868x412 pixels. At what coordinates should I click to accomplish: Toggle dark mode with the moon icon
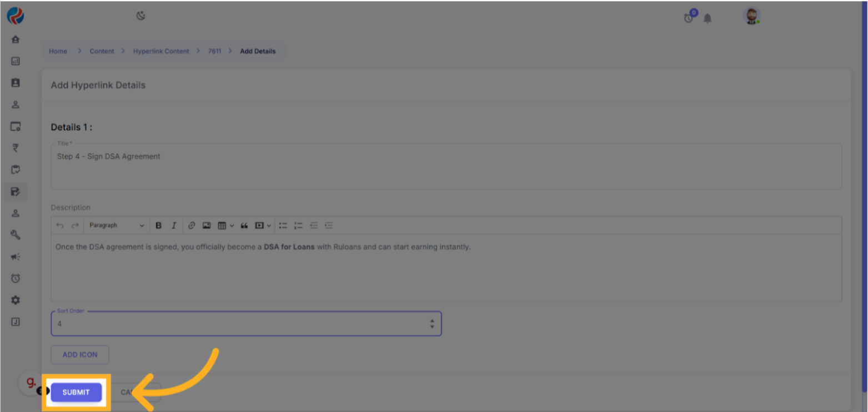(141, 16)
